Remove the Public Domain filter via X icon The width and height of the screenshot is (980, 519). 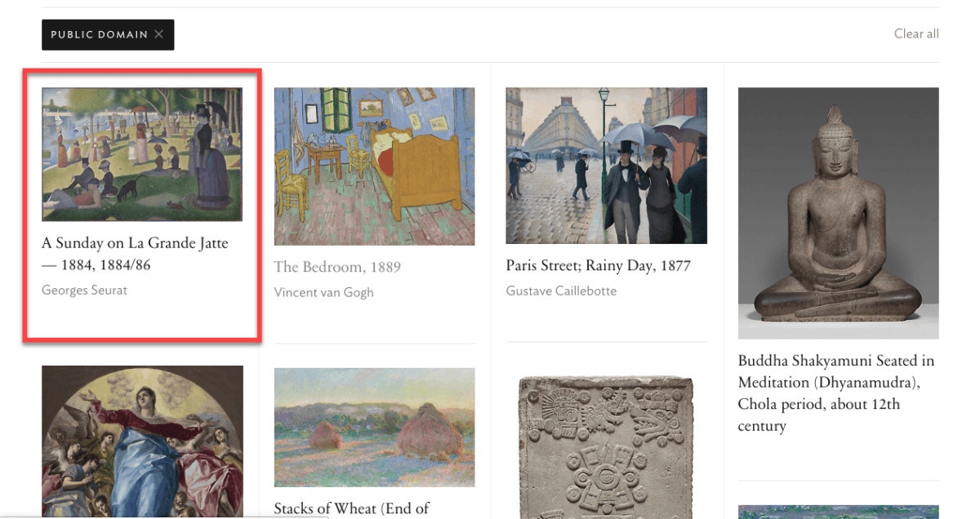click(x=159, y=34)
